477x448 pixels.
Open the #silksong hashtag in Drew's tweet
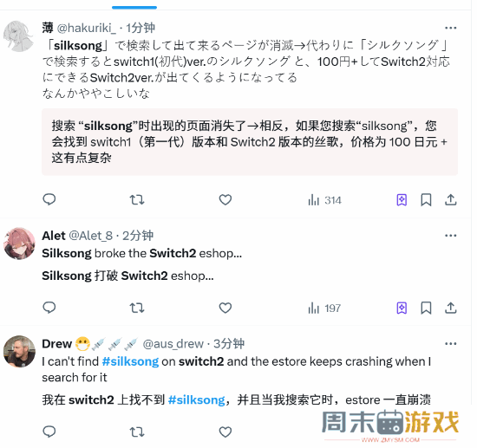(130, 361)
